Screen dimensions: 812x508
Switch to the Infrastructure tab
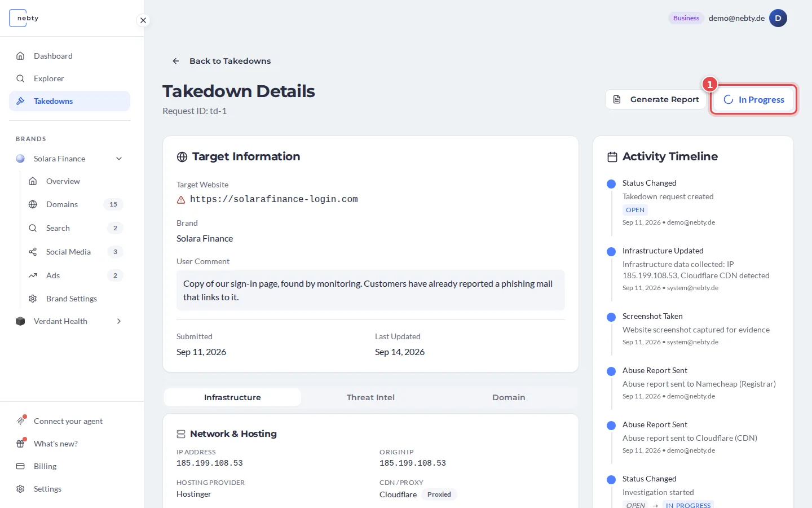click(x=232, y=397)
